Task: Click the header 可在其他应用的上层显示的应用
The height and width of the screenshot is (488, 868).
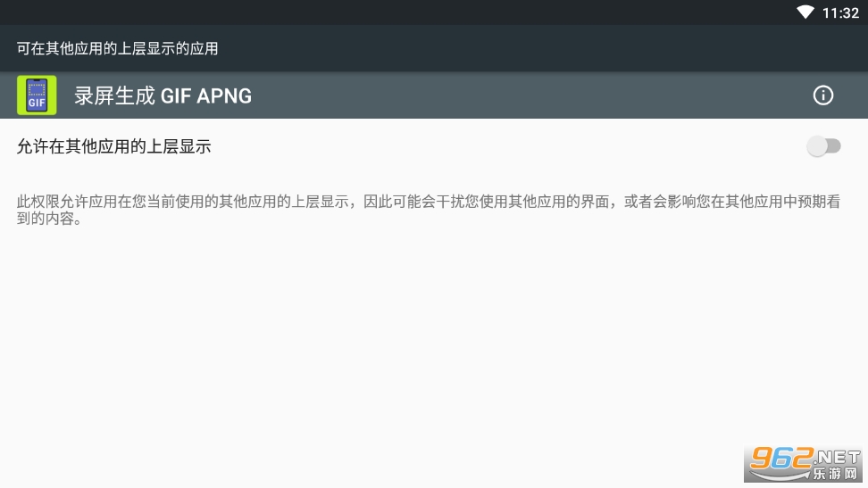Action: [x=117, y=49]
